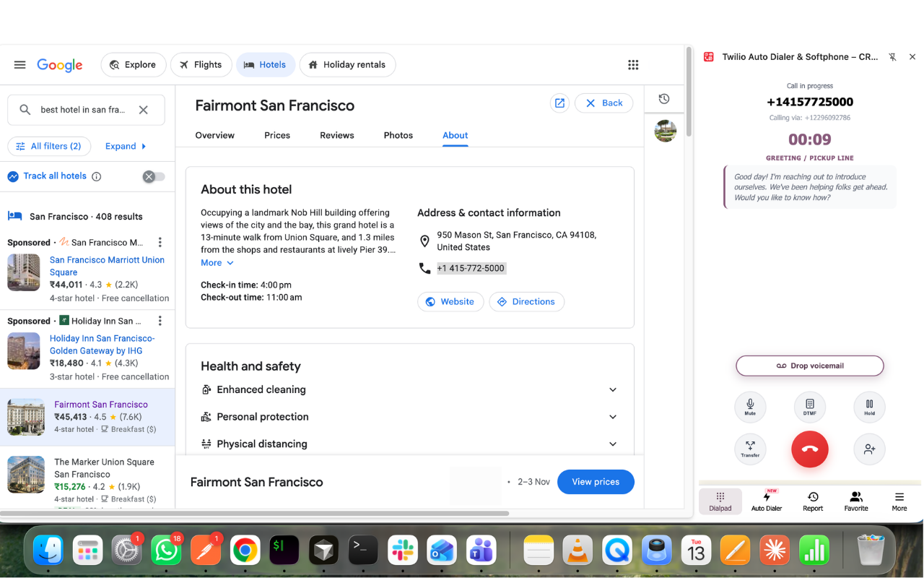924x578 pixels.
Task: Toggle Track all hotels switch
Action: tap(154, 176)
